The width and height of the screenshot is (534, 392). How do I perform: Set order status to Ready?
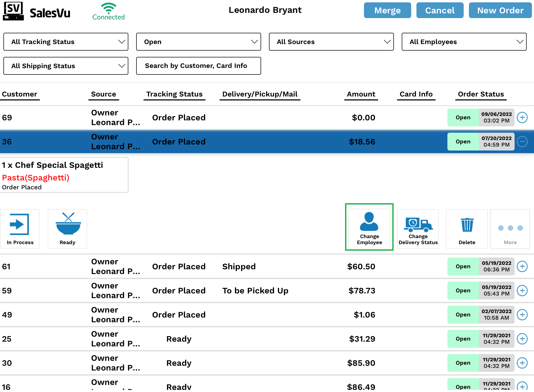click(67, 229)
